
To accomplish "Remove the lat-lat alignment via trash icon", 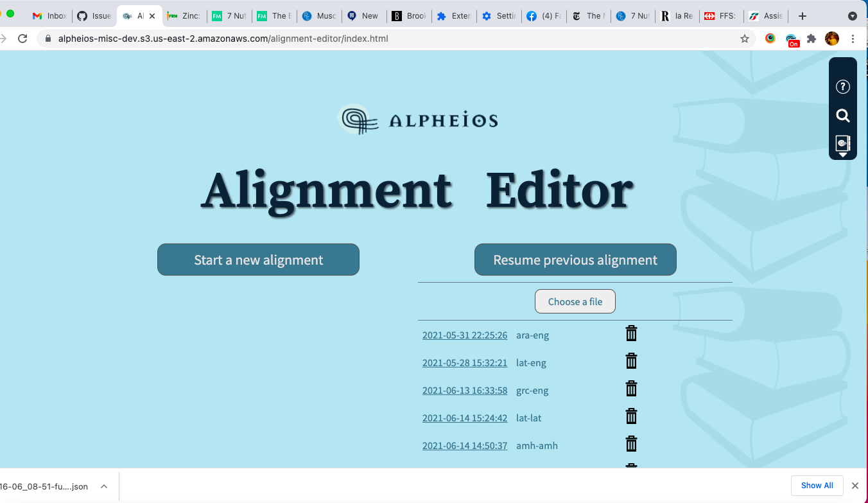I will (x=631, y=416).
